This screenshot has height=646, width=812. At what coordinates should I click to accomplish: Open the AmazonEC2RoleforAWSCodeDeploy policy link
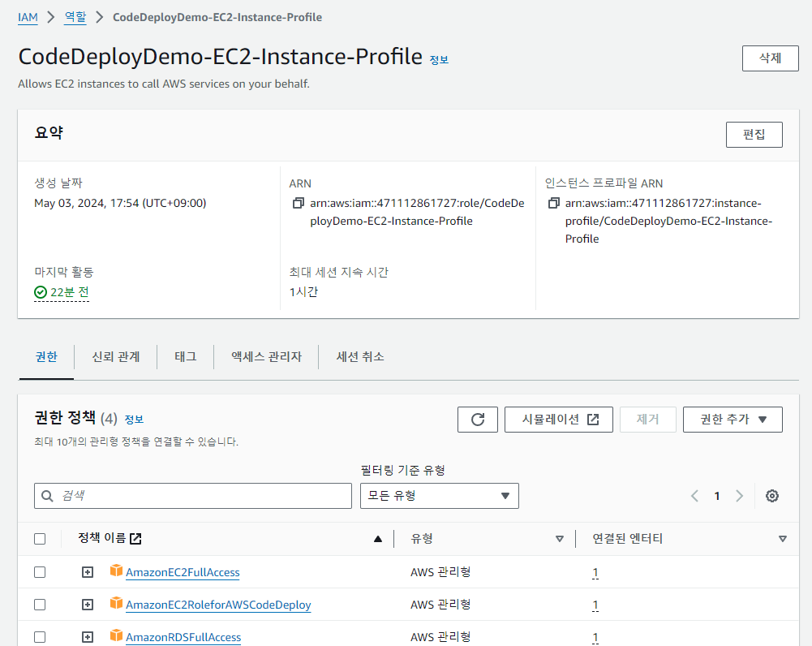click(218, 605)
